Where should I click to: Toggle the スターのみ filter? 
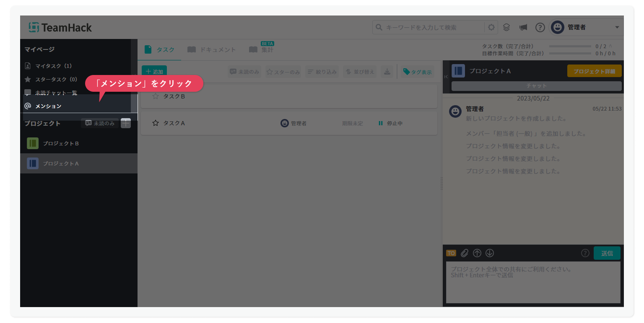[283, 72]
